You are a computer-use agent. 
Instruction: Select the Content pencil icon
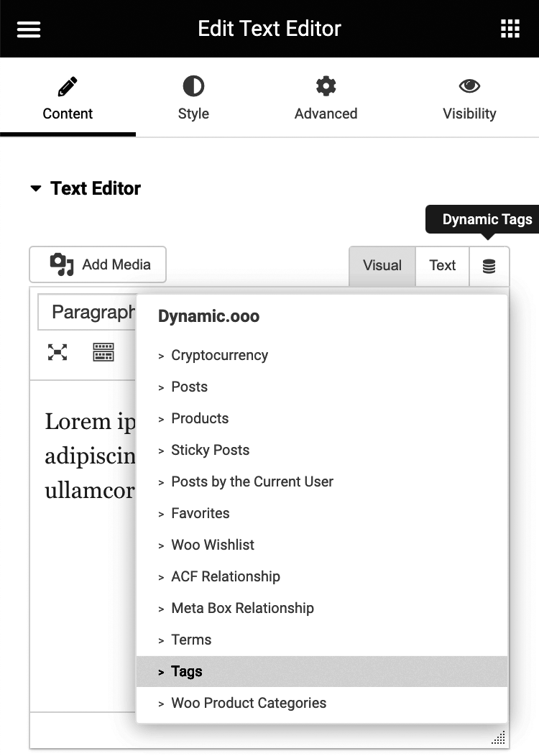coord(67,86)
